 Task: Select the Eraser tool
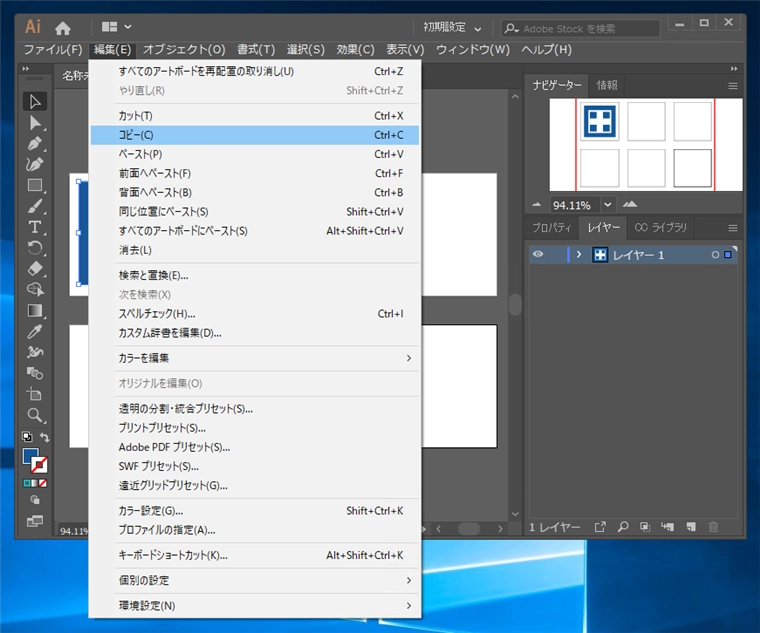(35, 269)
